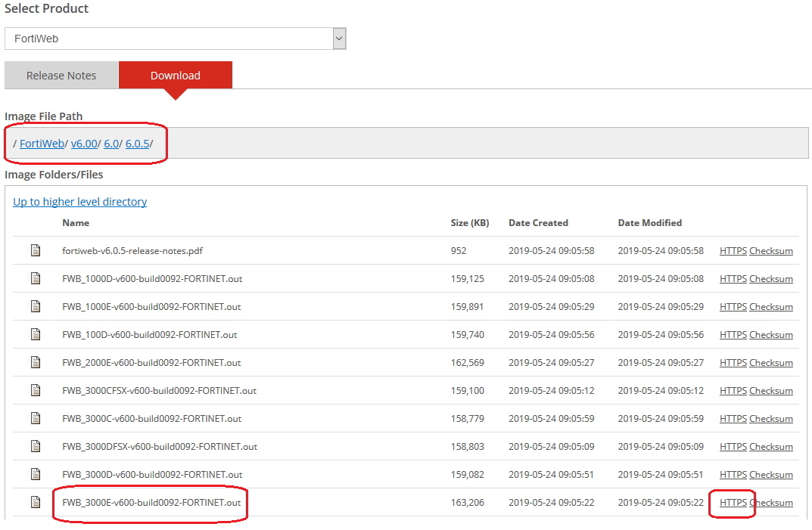Click file icon for fortiweb-v6.0.5-release-notes.pdf

click(x=36, y=250)
